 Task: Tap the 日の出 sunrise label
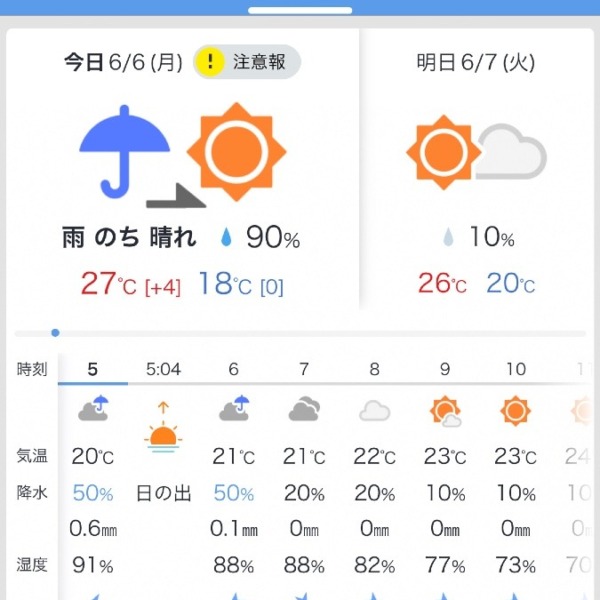[163, 493]
